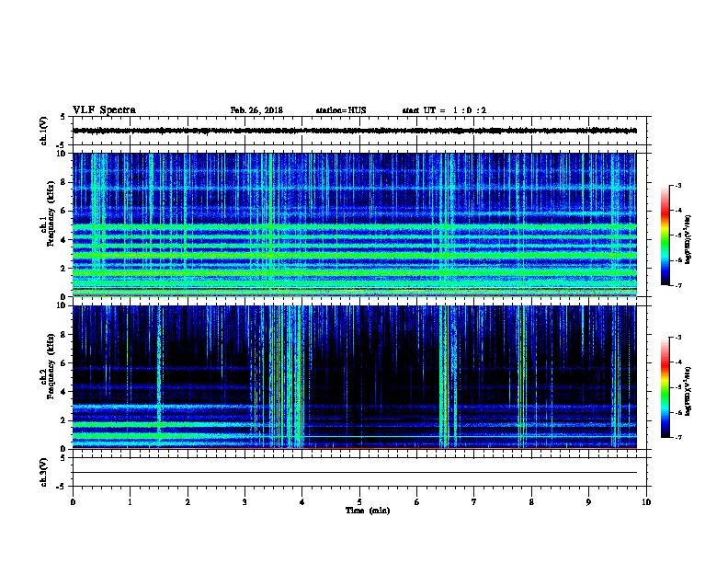Click the ch.2 "Frequency (kHz)" axis label
728x563 pixels.
(51, 366)
